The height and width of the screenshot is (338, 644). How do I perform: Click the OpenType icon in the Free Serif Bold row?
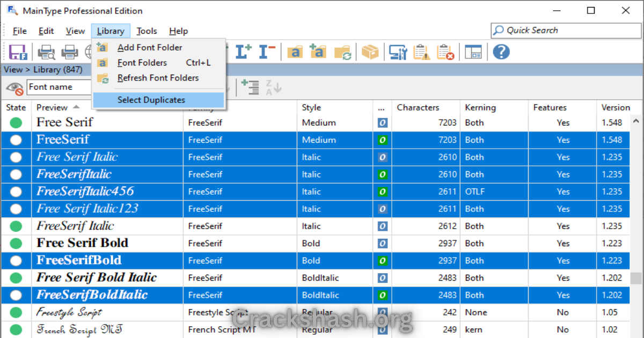[x=382, y=243]
